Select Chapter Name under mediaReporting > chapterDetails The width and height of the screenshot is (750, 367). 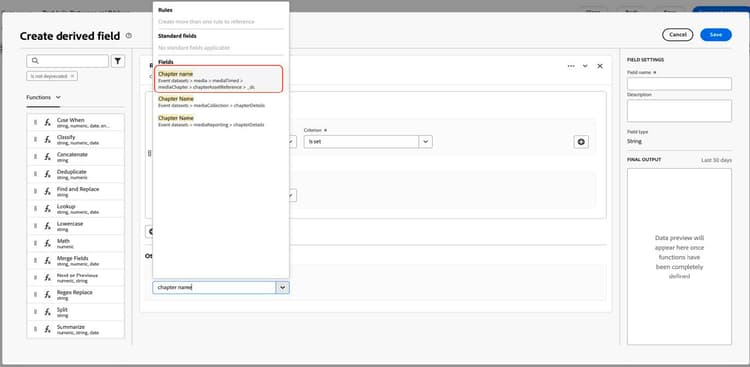tap(221, 121)
